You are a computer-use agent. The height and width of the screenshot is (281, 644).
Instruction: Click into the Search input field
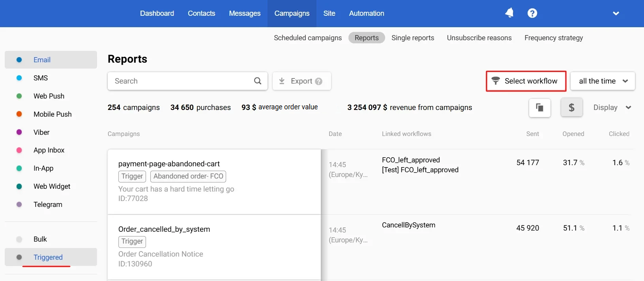(x=182, y=81)
